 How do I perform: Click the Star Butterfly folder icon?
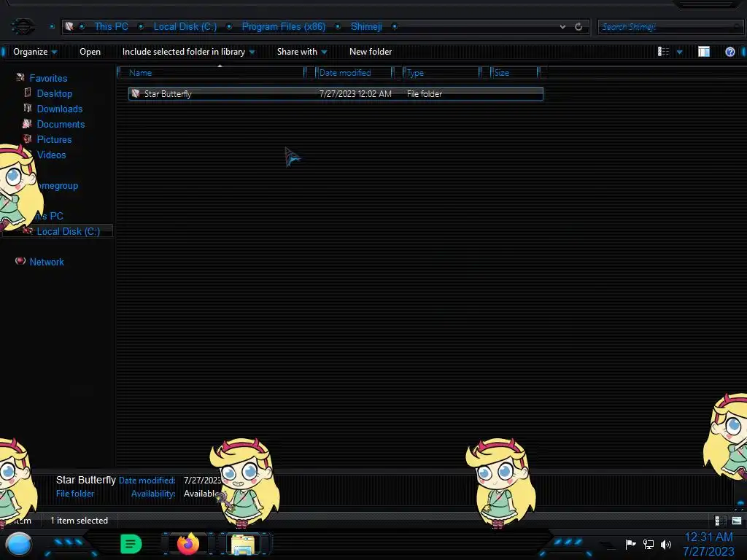(136, 93)
